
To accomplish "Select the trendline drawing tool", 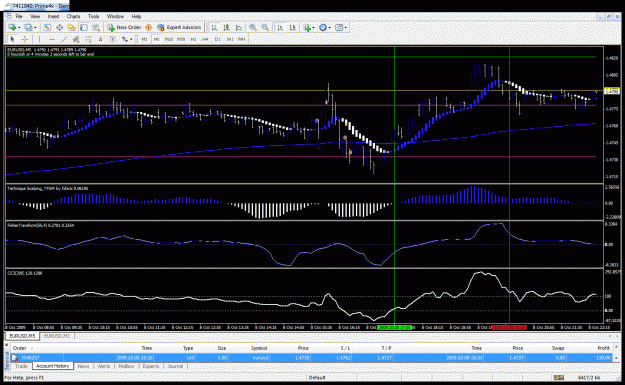I will point(64,39).
